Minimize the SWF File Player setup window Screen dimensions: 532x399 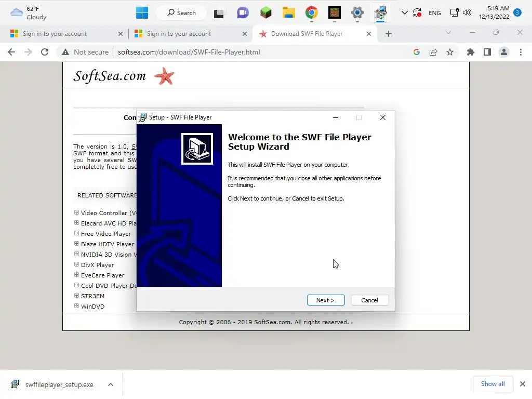336,117
